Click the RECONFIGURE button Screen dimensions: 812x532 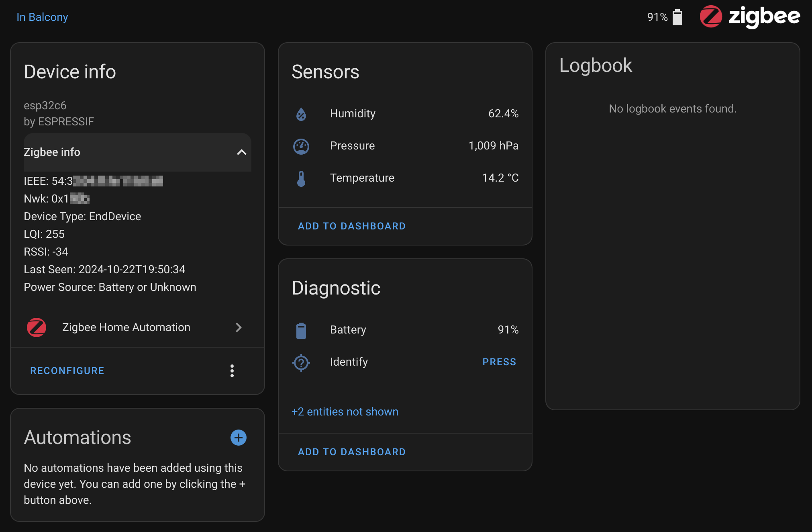click(67, 371)
